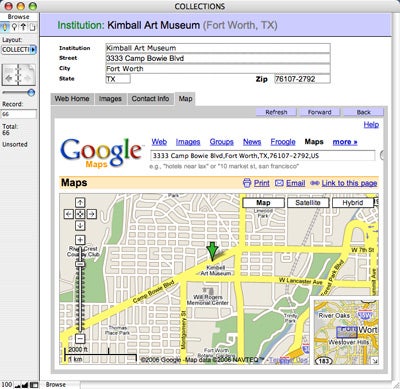Select the Browse mode hand icon

pos(5,27)
